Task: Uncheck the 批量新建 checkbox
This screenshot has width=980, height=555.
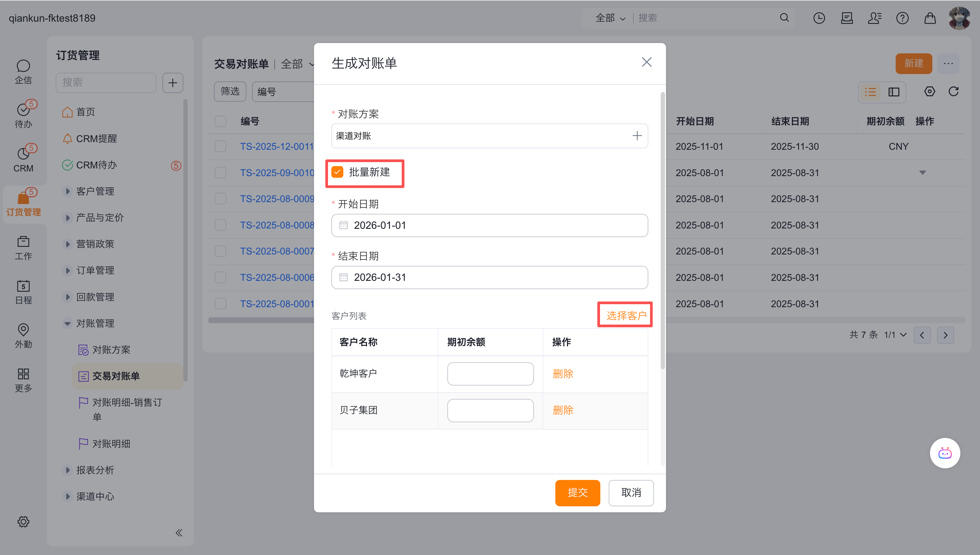Action: click(x=337, y=172)
